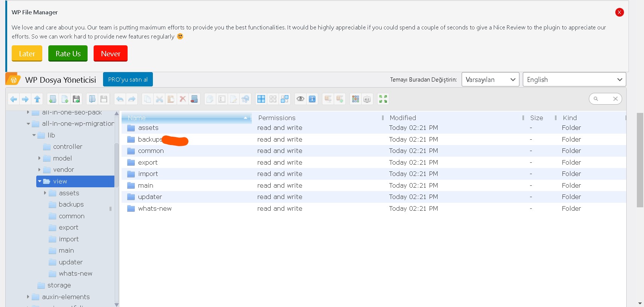Click the Duplicate toolbar icon
644x307 pixels.
click(x=210, y=99)
